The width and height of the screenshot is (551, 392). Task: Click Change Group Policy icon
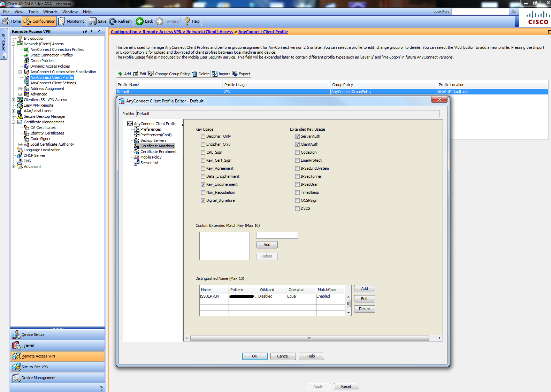(x=151, y=74)
